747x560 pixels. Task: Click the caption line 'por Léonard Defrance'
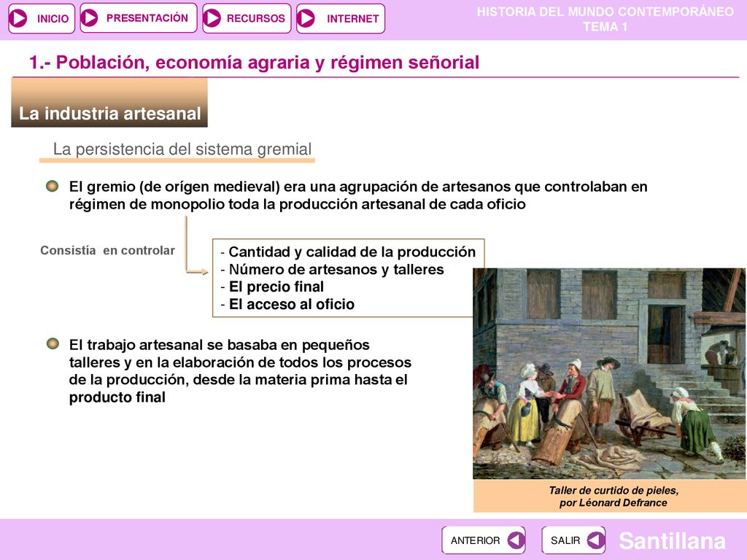tap(614, 503)
